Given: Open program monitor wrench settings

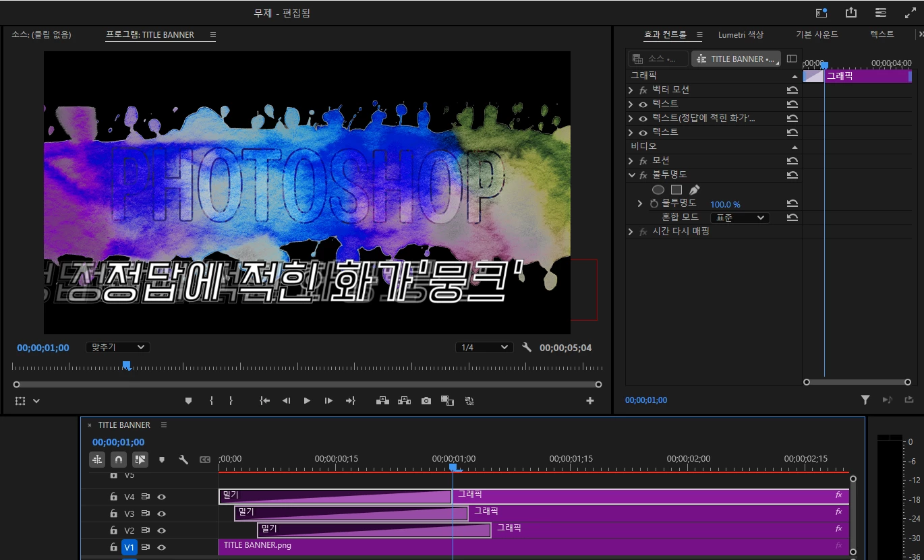Looking at the screenshot, I should [527, 347].
